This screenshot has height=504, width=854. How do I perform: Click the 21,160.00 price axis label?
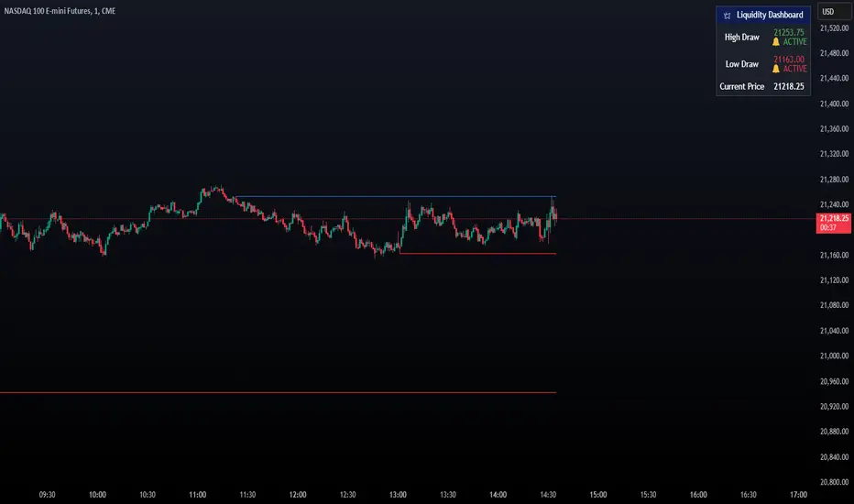[x=834, y=255]
